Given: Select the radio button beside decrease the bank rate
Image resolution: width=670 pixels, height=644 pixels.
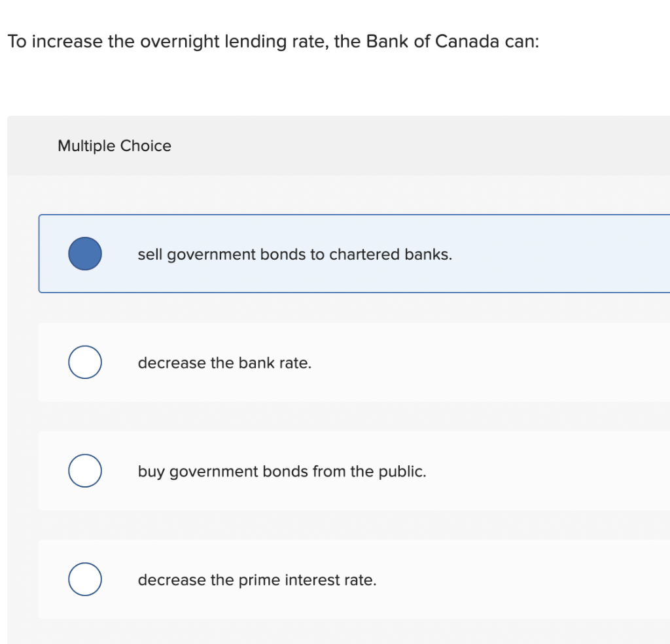Looking at the screenshot, I should click(84, 362).
